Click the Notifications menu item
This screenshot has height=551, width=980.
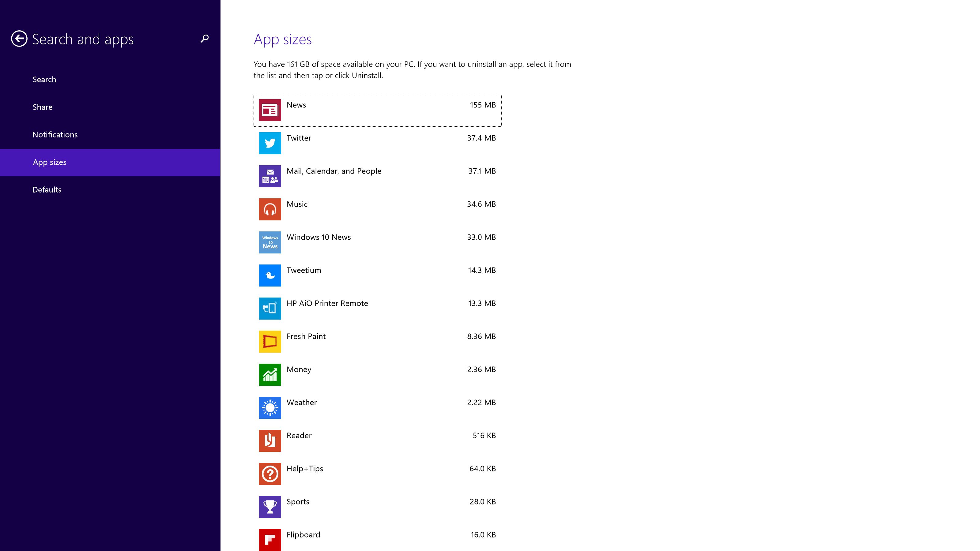point(55,134)
